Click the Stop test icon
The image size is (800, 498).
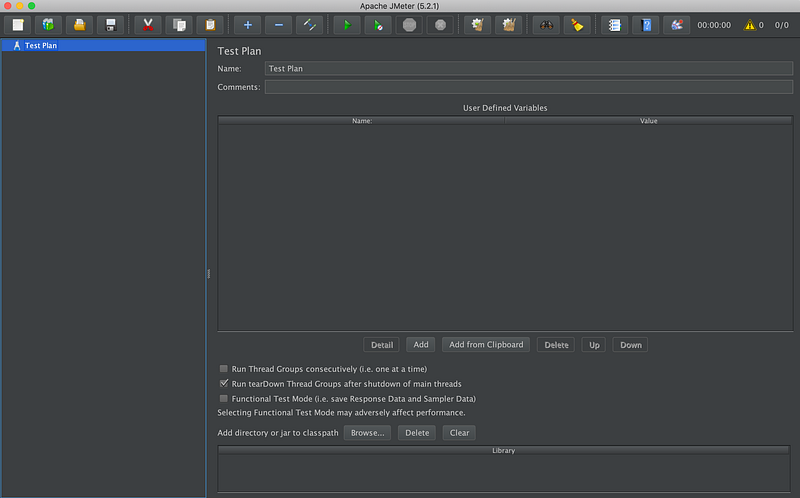tap(409, 25)
